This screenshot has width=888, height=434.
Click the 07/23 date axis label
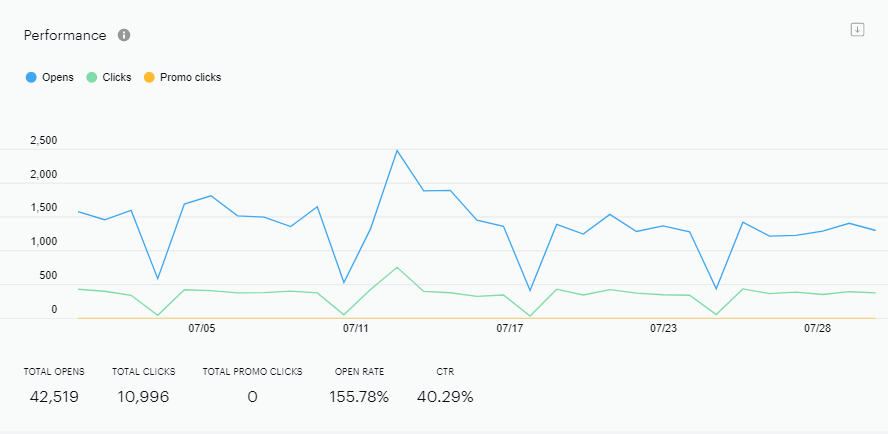tap(663, 329)
